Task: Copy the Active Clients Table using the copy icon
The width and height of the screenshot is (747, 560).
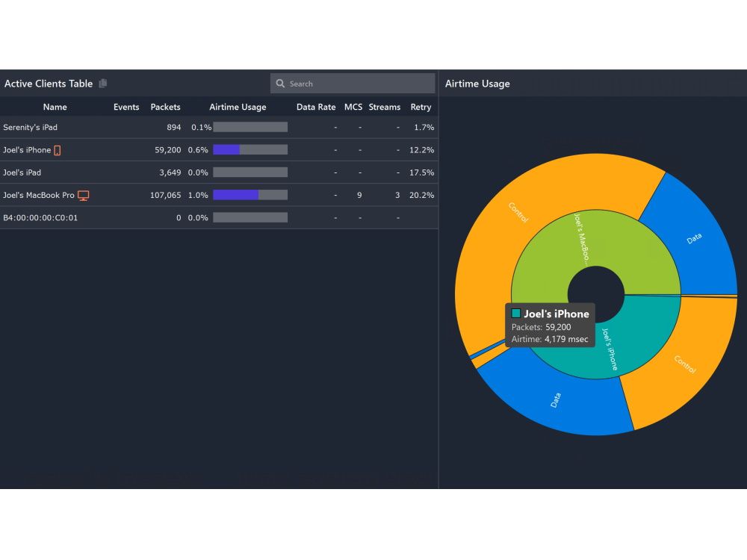Action: point(103,84)
